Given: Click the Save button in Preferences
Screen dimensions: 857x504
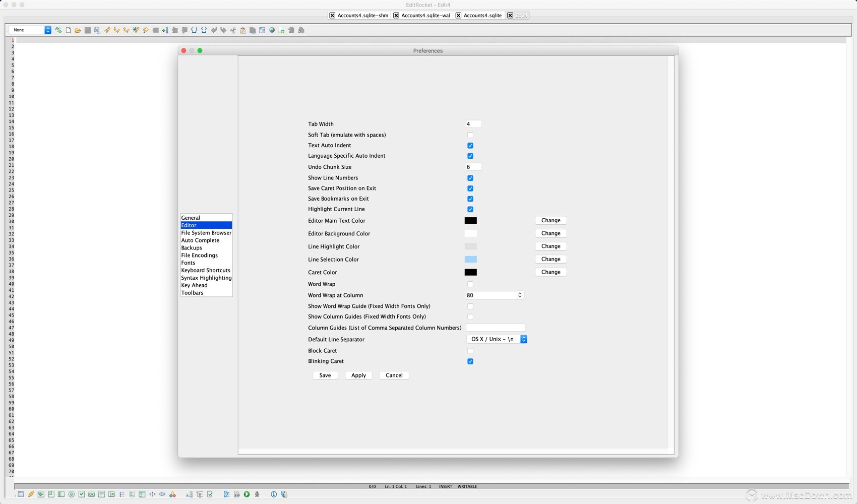Looking at the screenshot, I should (x=325, y=375).
